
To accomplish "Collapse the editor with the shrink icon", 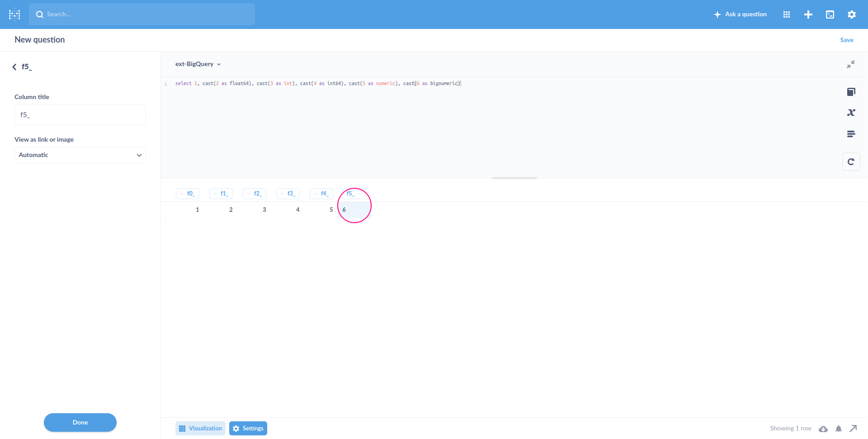I will pos(851,64).
